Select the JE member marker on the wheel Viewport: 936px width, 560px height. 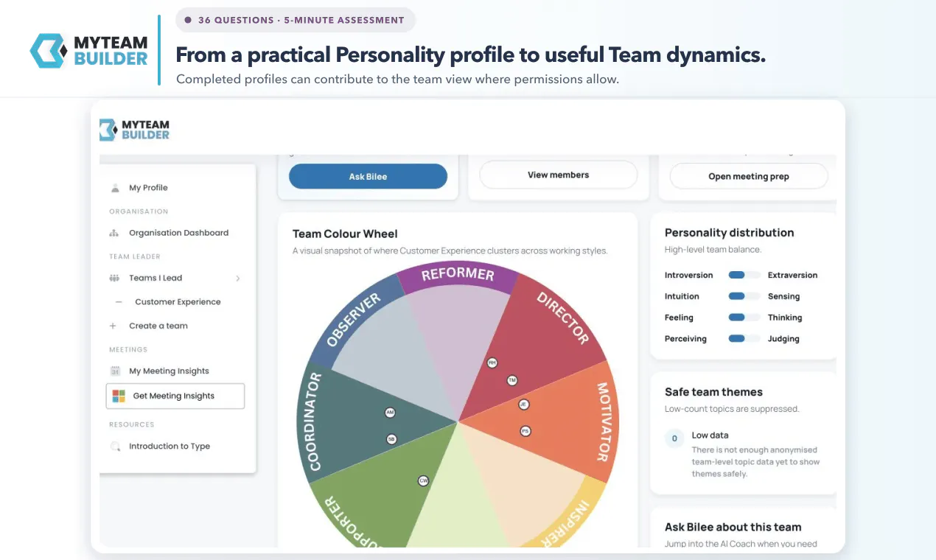pos(523,405)
